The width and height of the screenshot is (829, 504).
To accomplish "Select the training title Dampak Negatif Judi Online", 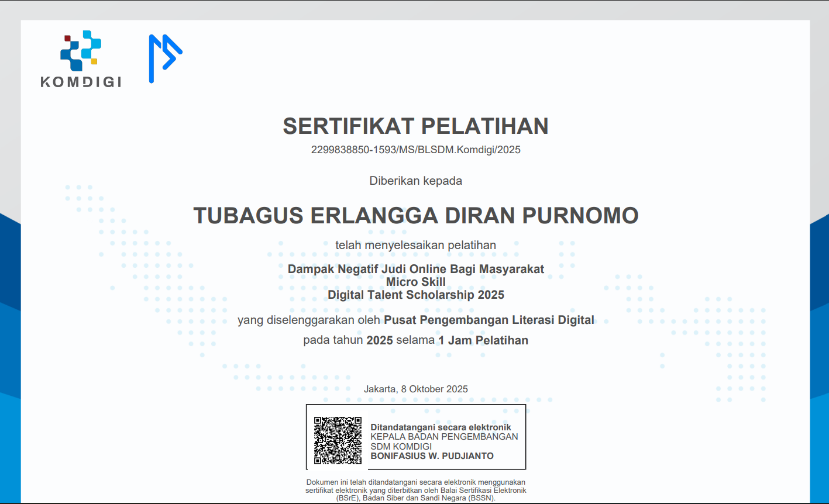I will 415,269.
